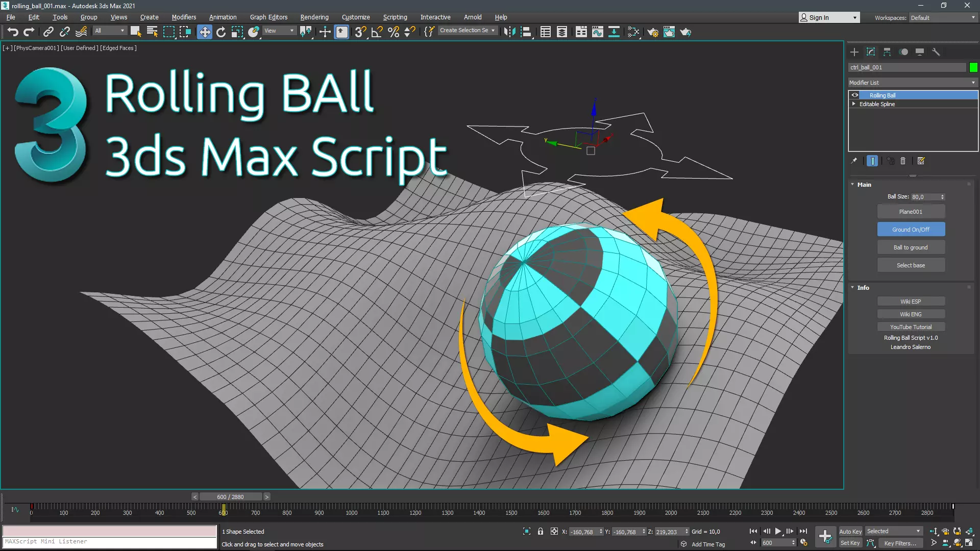Click Play Animation button
980x551 pixels.
[x=778, y=531]
